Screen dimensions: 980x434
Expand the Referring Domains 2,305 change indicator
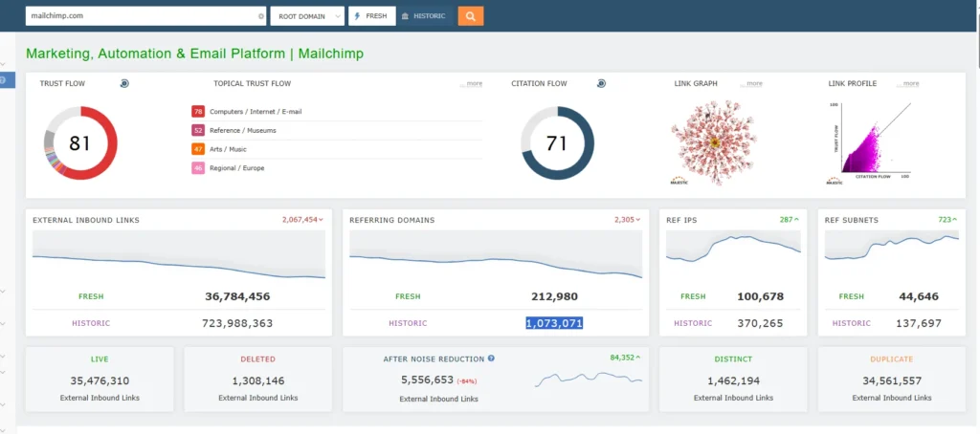click(629, 220)
